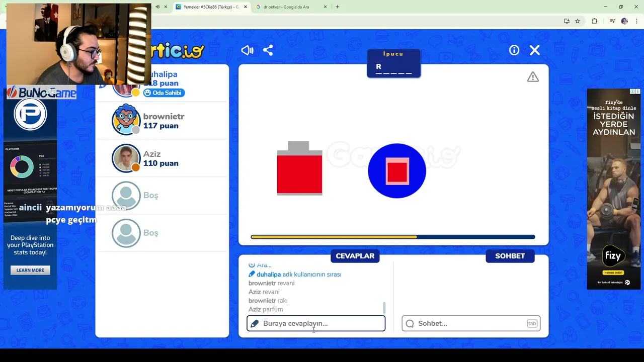644x362 pixels.
Task: Click the Oda Sahibi badge
Action: click(x=164, y=93)
